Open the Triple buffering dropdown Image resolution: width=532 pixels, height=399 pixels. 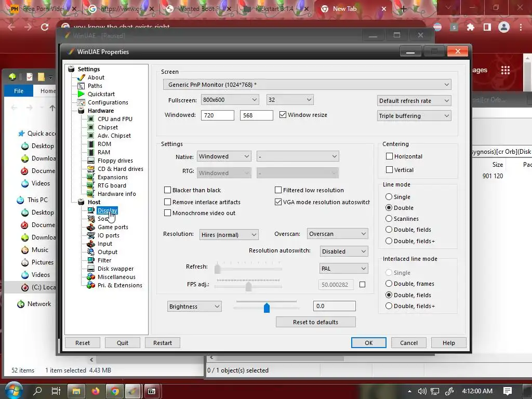pos(414,116)
